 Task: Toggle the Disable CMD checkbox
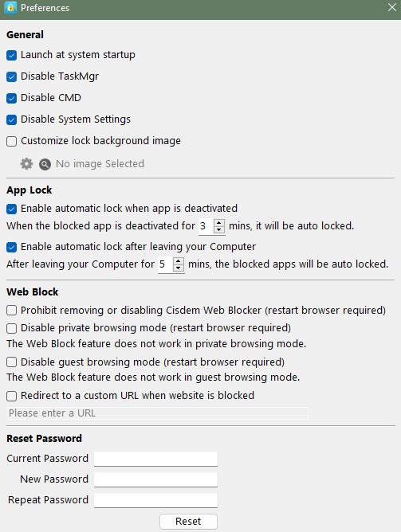(11, 98)
